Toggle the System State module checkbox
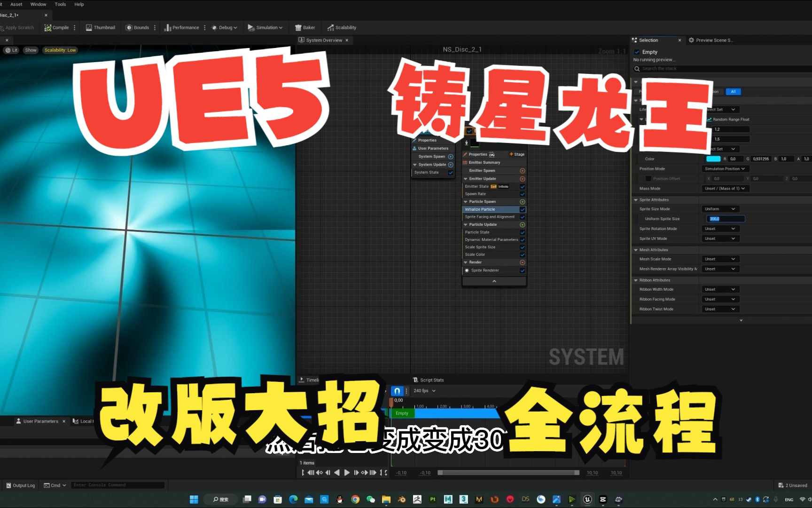Screen dimensions: 812x508 coord(451,173)
